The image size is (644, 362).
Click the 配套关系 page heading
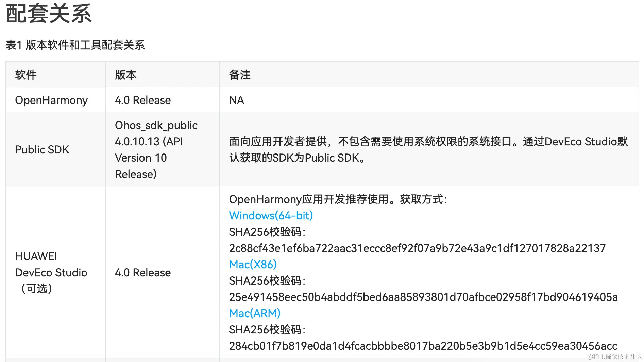click(49, 14)
